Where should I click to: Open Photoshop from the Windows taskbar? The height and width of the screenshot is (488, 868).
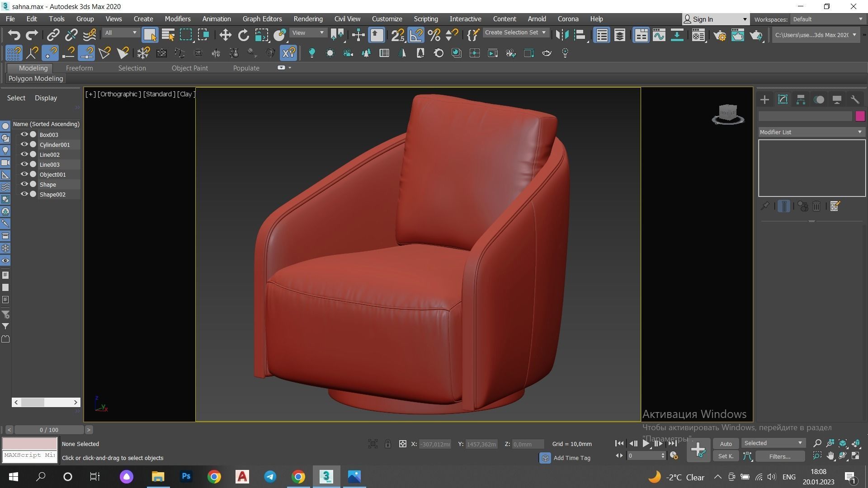[x=186, y=477]
